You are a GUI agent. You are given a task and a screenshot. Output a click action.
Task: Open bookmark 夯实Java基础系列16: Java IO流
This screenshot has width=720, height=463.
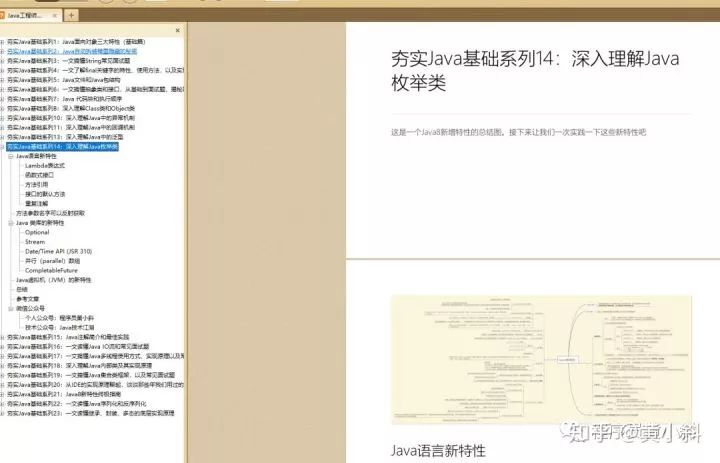tap(78, 346)
